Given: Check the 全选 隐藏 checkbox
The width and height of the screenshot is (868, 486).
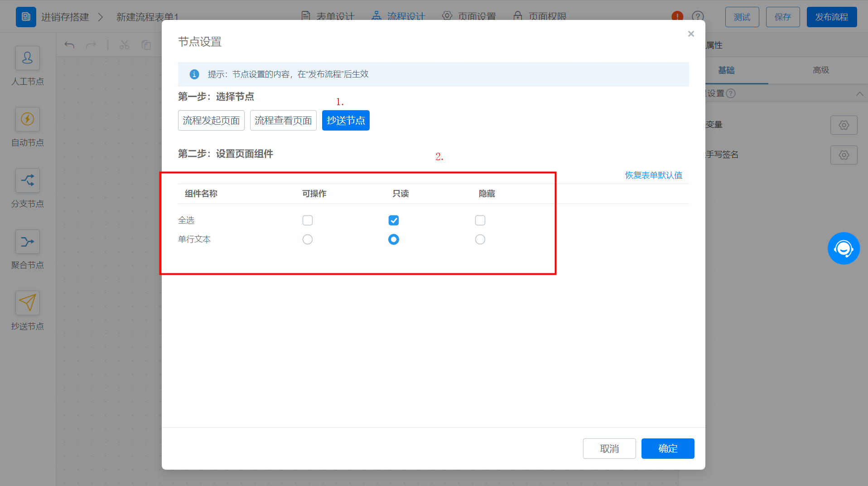Looking at the screenshot, I should click(480, 220).
